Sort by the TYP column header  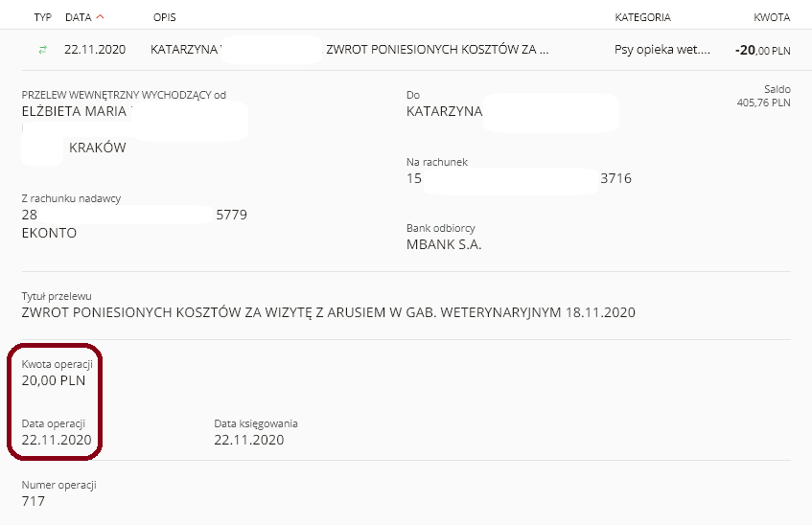coord(42,17)
